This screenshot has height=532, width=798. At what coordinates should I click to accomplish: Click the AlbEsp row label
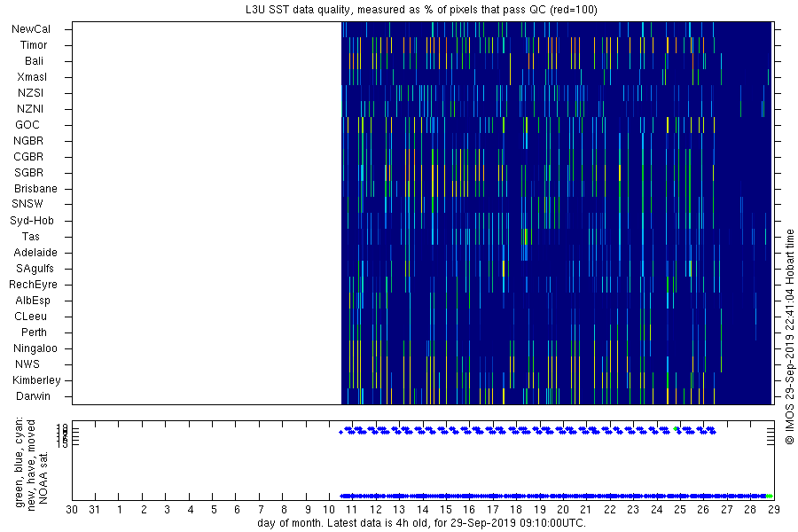pos(33,301)
